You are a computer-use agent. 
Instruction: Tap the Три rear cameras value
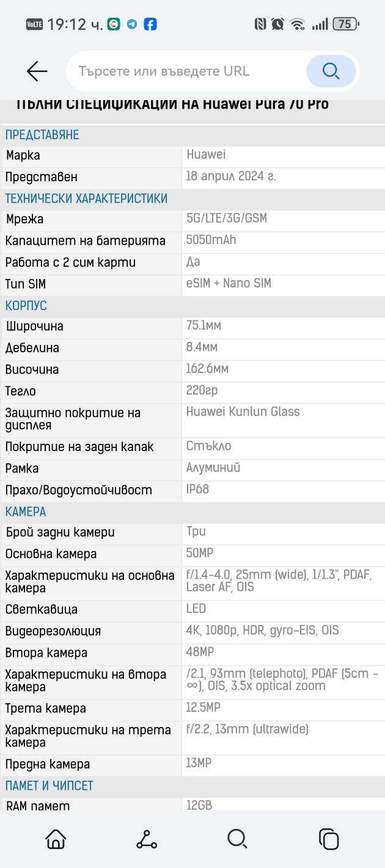(196, 532)
